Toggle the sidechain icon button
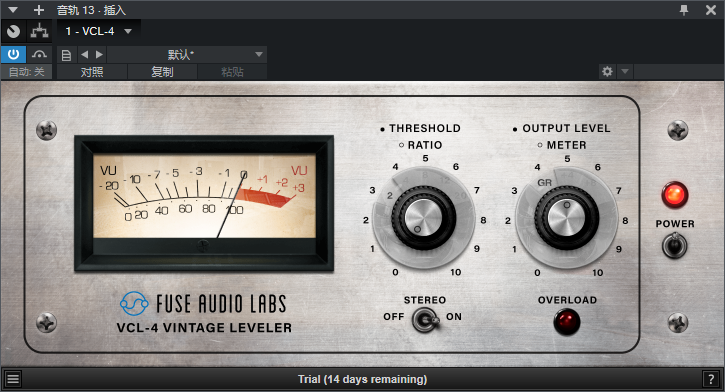The image size is (725, 392). click(39, 55)
